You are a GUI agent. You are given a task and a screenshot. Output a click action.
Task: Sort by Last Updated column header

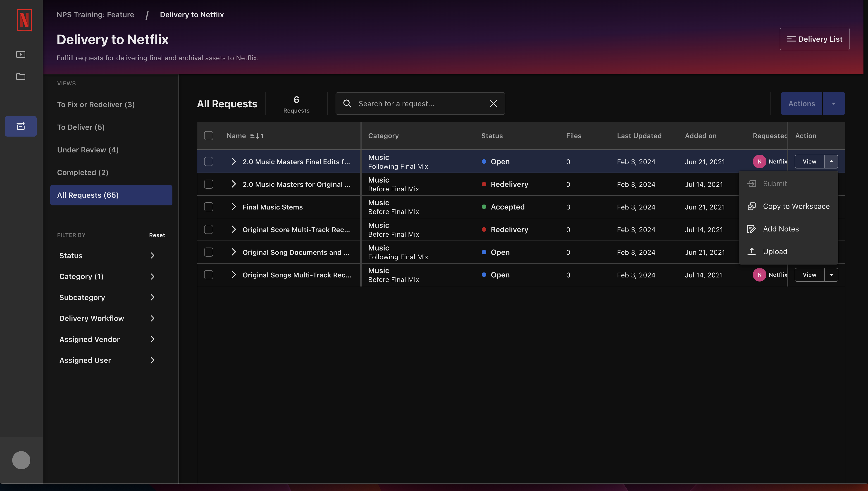pyautogui.click(x=639, y=136)
